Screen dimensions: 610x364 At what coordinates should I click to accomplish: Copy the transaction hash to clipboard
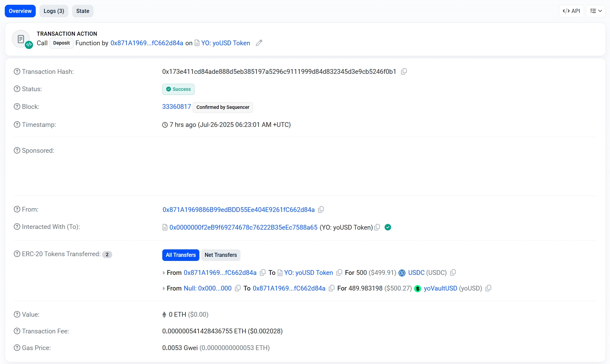(404, 71)
